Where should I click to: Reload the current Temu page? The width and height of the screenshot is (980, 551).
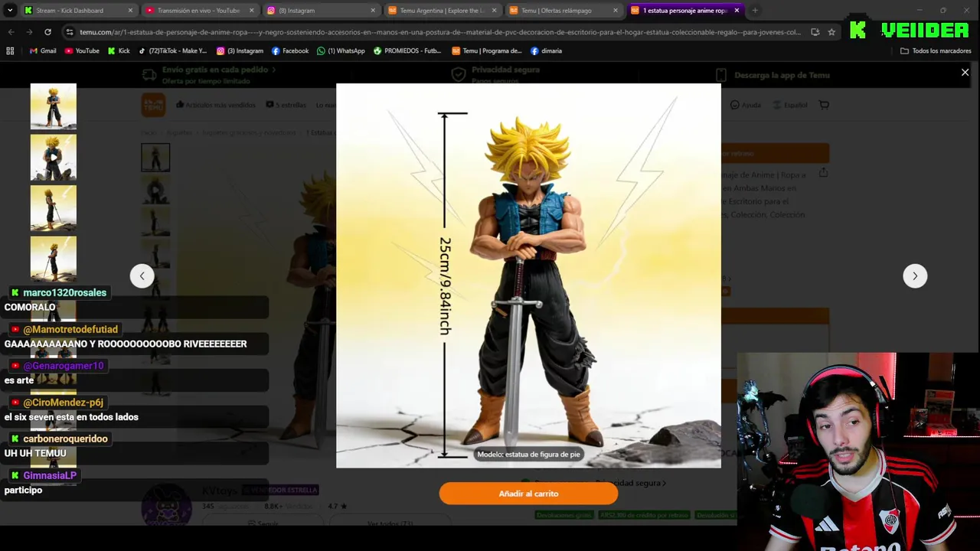tap(47, 32)
